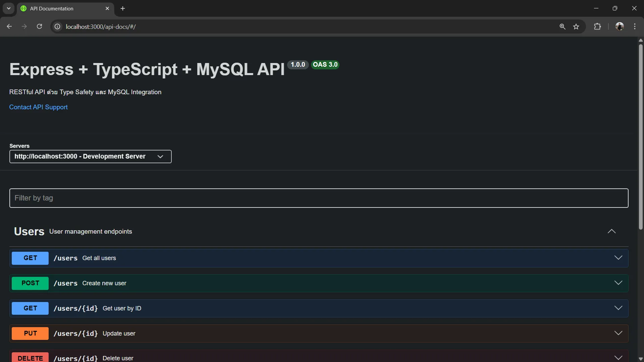Expand the POST create new user operation

point(618,283)
